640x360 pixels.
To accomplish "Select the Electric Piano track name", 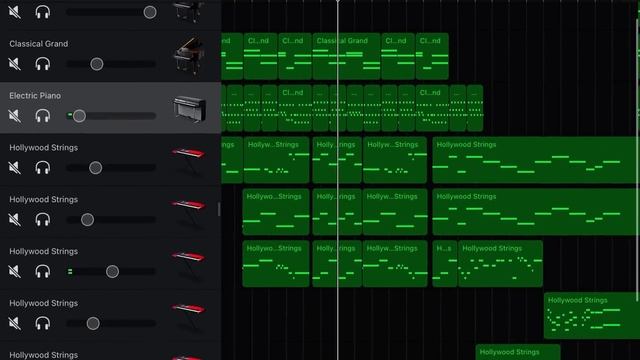I will (x=35, y=96).
